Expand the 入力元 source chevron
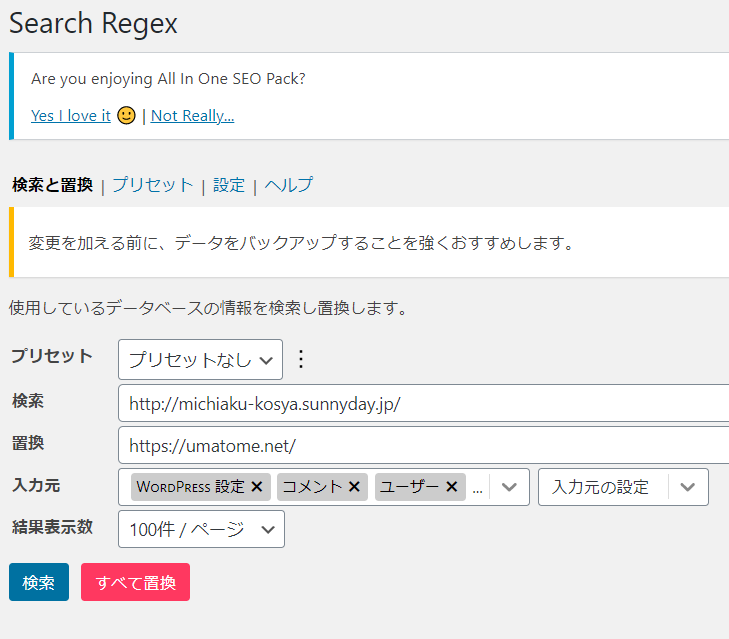This screenshot has height=639, width=729. (509, 487)
